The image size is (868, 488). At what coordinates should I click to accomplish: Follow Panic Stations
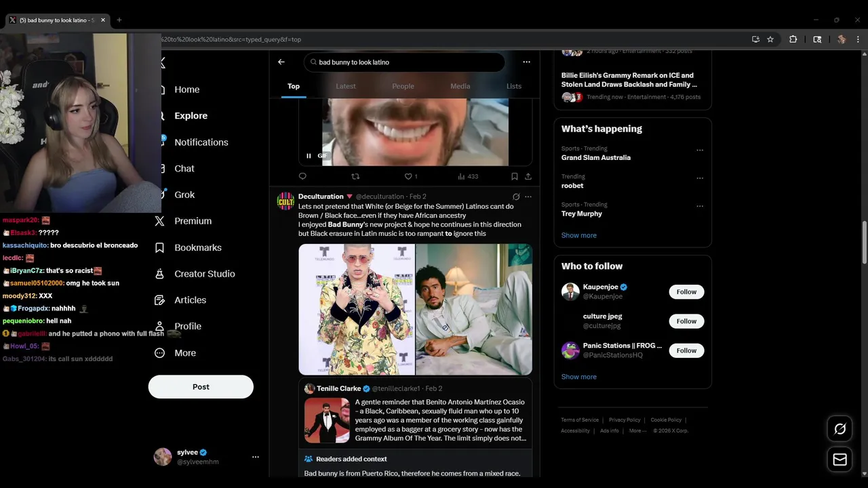686,350
